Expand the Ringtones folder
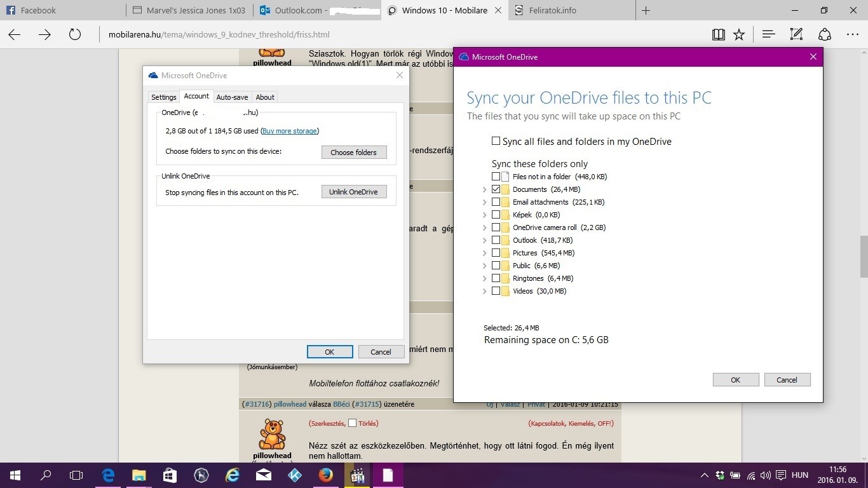Viewport: 868px width, 488px height. pos(484,278)
